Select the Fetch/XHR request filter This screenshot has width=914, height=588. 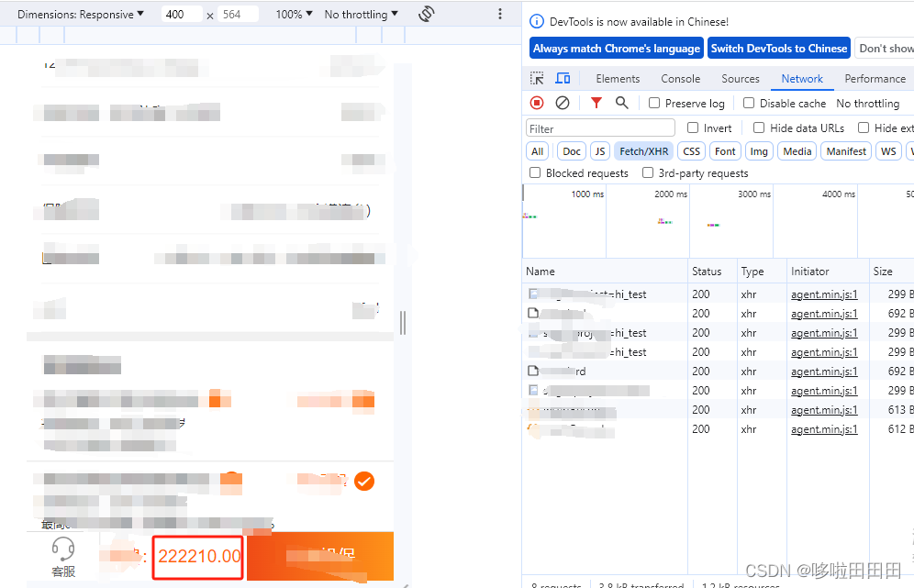pyautogui.click(x=643, y=150)
